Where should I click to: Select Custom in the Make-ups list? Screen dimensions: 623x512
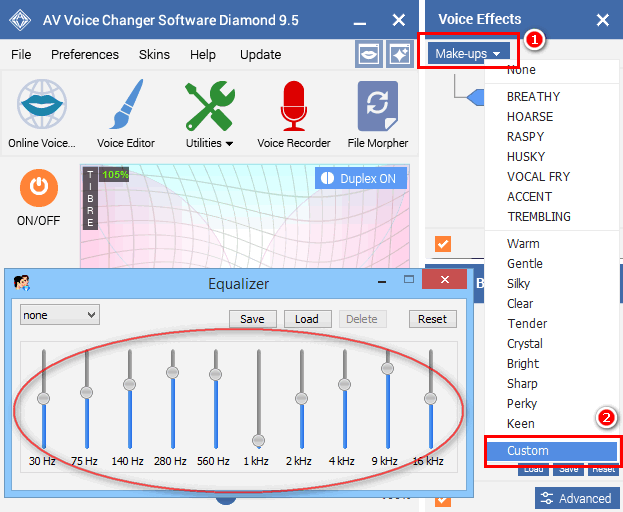click(552, 450)
